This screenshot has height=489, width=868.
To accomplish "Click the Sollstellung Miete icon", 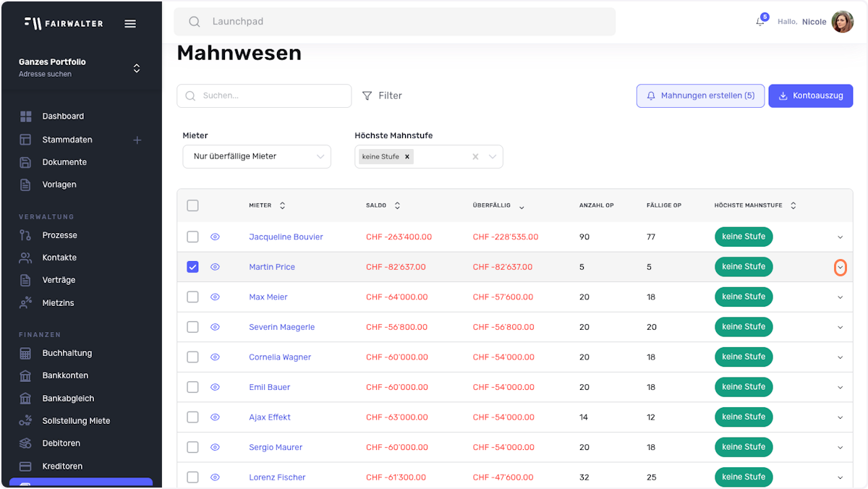I will tap(26, 421).
